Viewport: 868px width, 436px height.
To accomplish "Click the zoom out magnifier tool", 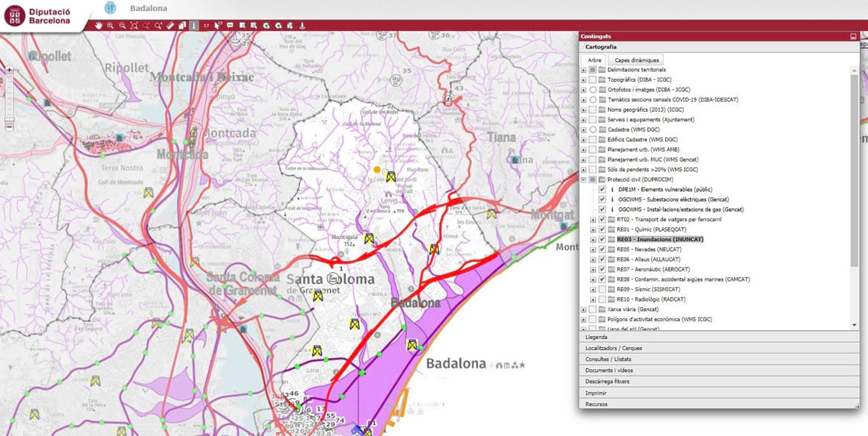I will (122, 26).
